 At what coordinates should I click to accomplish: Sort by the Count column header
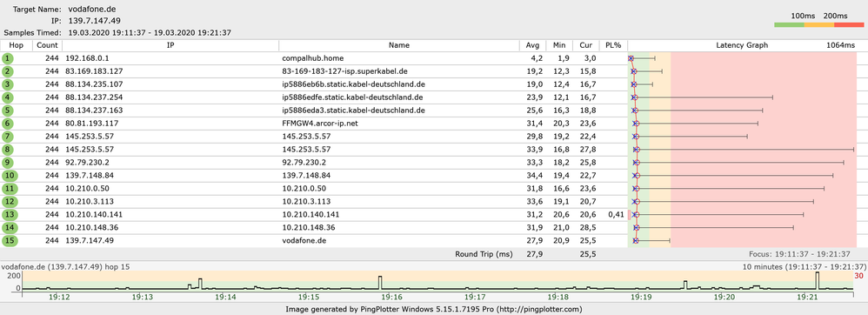tap(47, 45)
